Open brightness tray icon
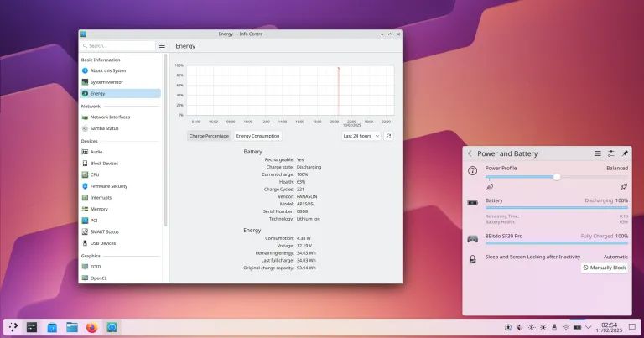Image resolution: width=644 pixels, height=338 pixels. (x=543, y=327)
